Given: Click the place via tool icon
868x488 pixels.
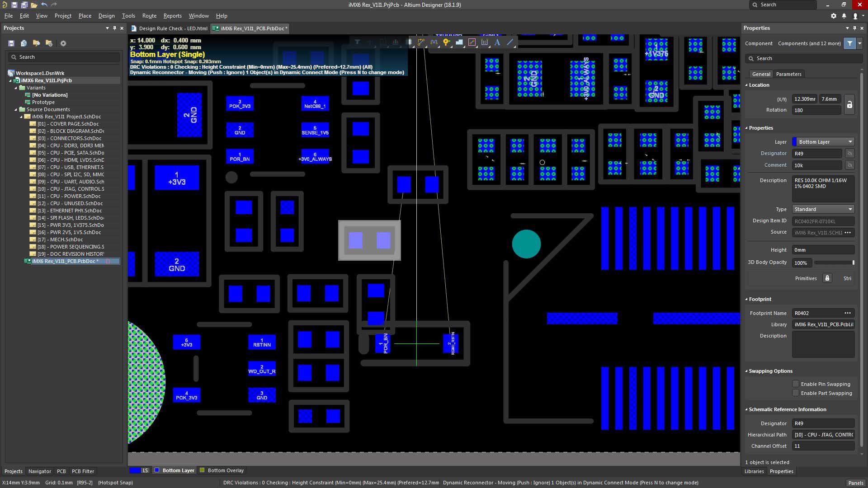Looking at the screenshot, I should pyautogui.click(x=446, y=42).
